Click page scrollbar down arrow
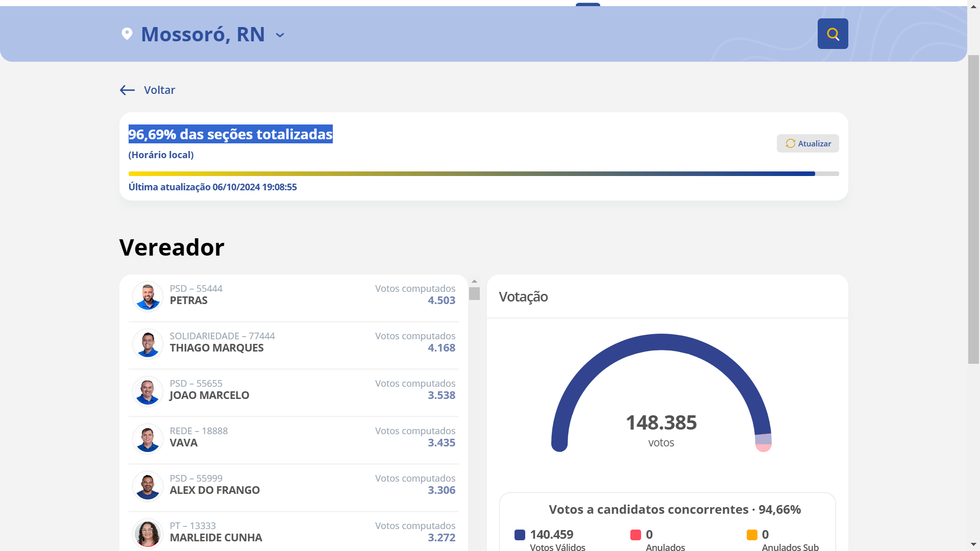The width and height of the screenshot is (980, 551). [973, 544]
